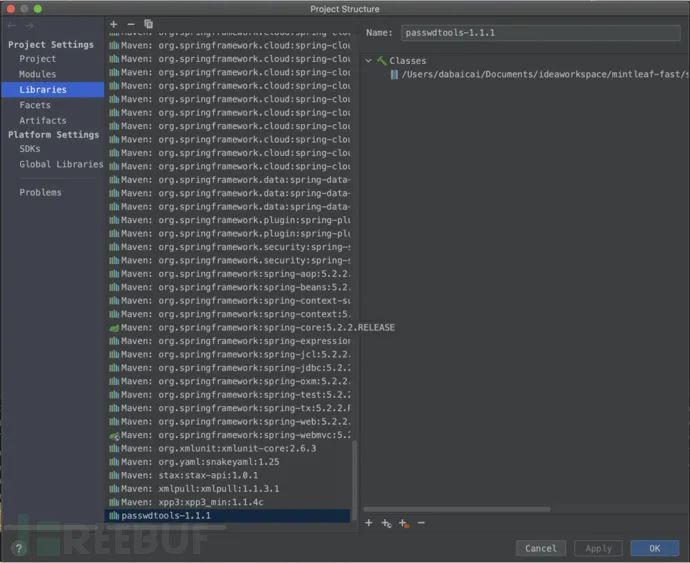Open the Problems section
690x563 pixels.
point(40,192)
